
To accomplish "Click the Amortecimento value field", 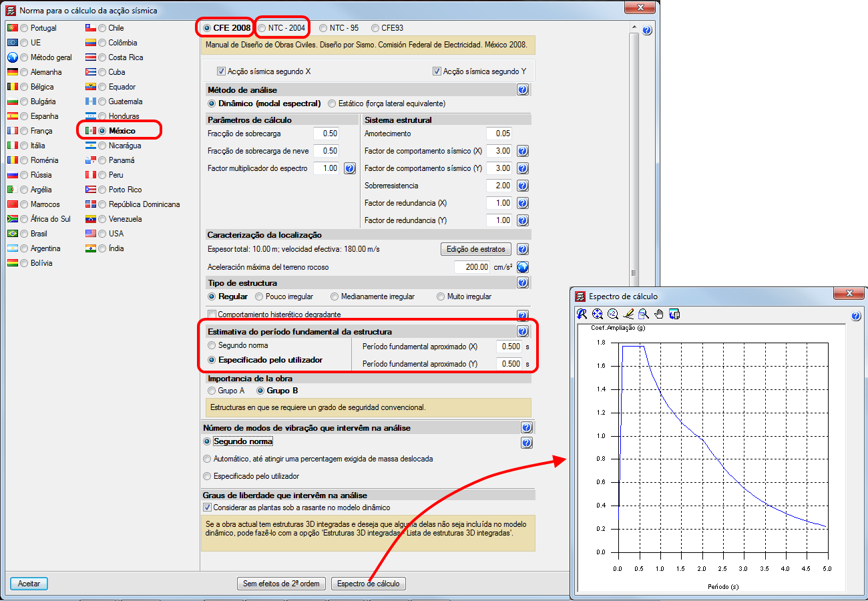I will point(499,134).
